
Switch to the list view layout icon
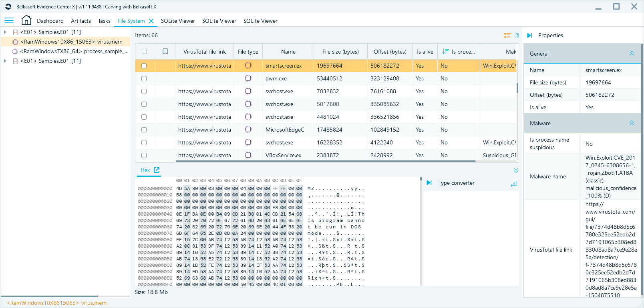click(507, 36)
